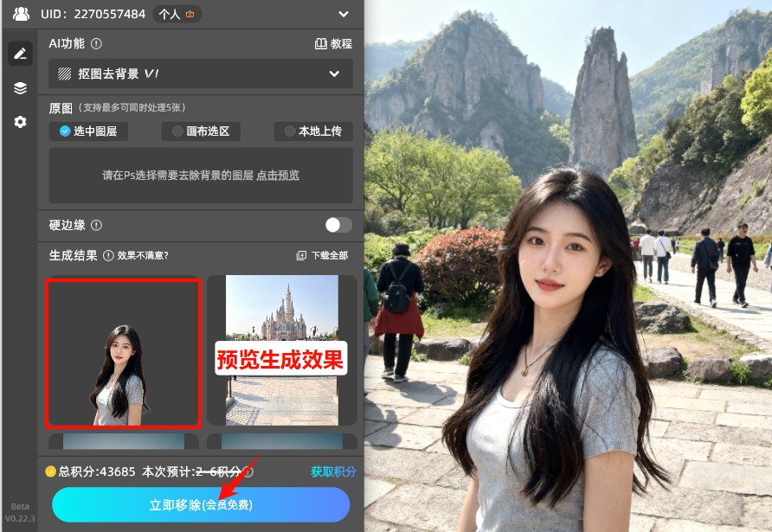This screenshot has height=532, width=772.
Task: Collapse the UID account panel chevron
Action: tap(344, 15)
